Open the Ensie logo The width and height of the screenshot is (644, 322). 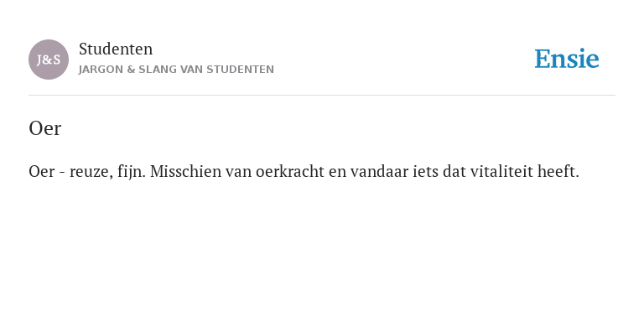point(566,59)
